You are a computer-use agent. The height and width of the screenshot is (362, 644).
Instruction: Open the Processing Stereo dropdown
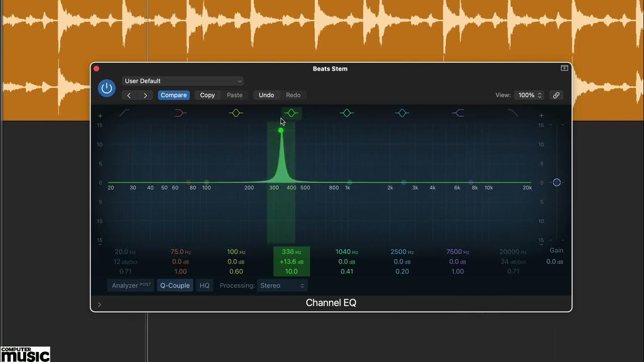coord(282,286)
